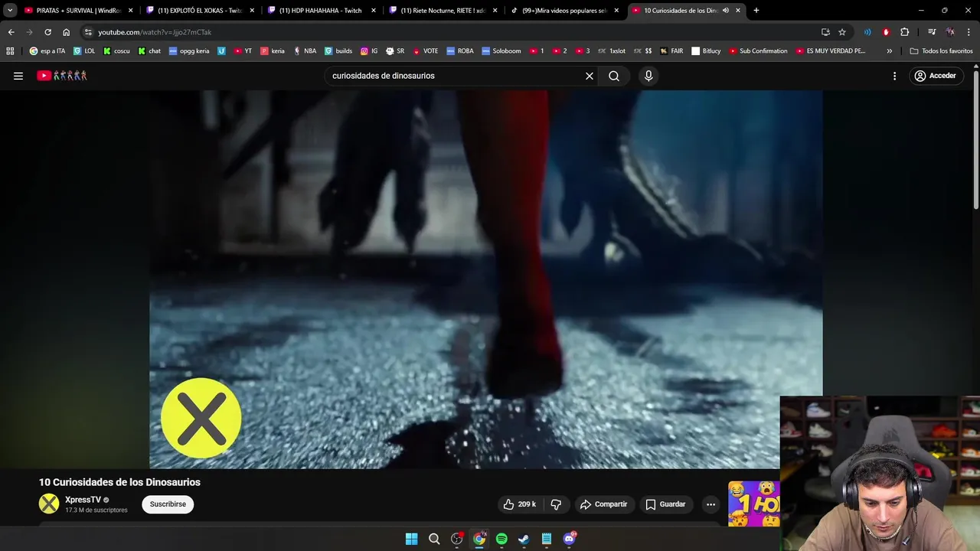Open XpressTV channel avatar
Screen dimensions: 980x551
tap(49, 504)
